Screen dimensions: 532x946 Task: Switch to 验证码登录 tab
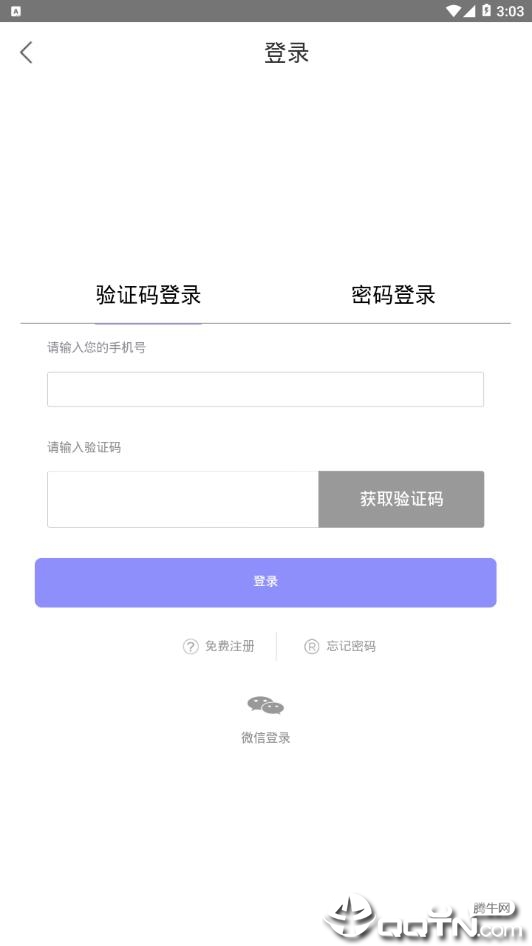148,295
